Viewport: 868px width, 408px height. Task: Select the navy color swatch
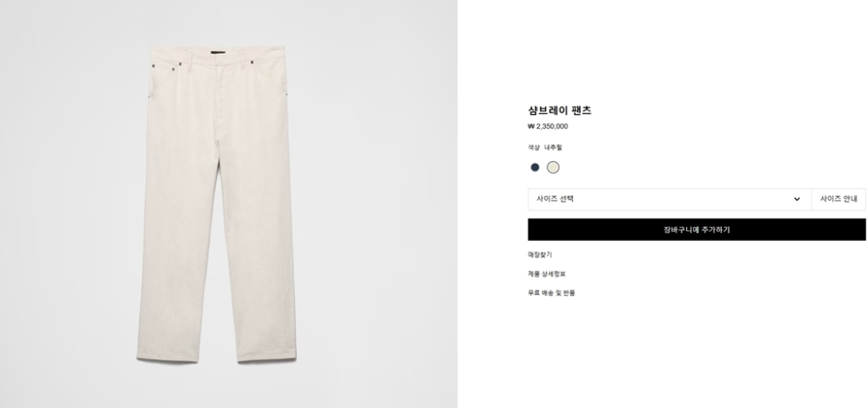pos(535,167)
